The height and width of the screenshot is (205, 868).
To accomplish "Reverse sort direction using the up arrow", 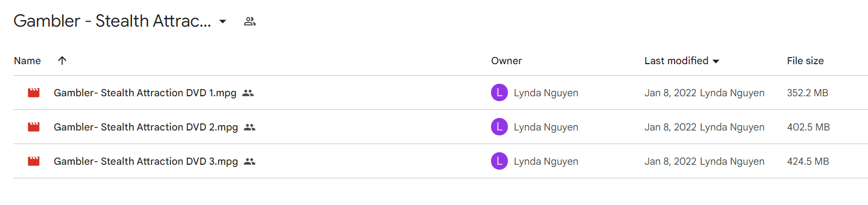I will click(x=62, y=60).
